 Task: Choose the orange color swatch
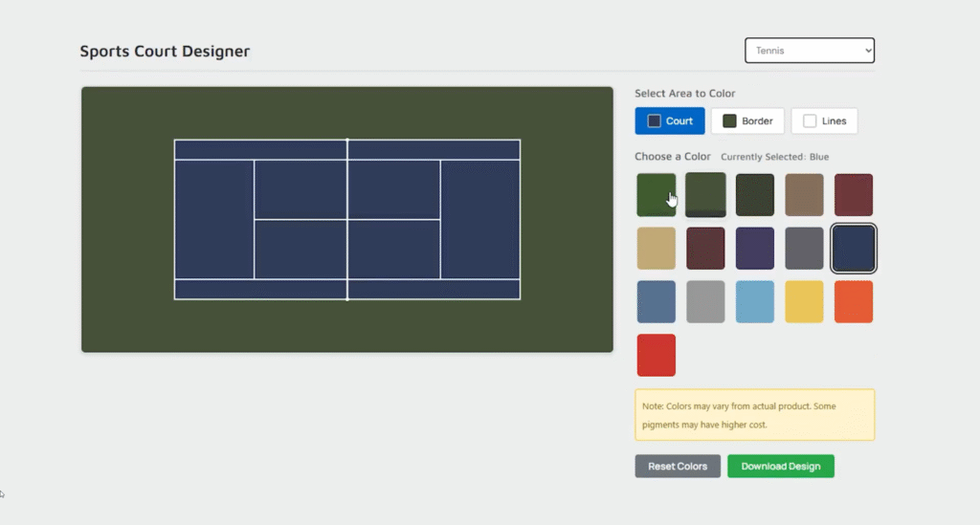coord(854,302)
